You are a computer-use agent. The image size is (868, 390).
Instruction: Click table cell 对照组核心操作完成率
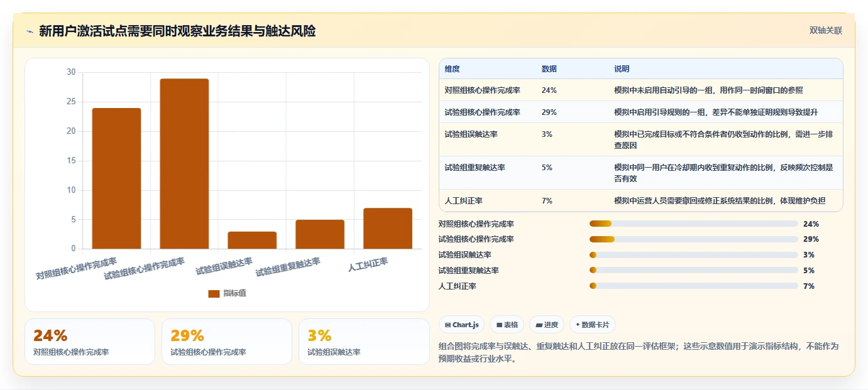(x=482, y=90)
